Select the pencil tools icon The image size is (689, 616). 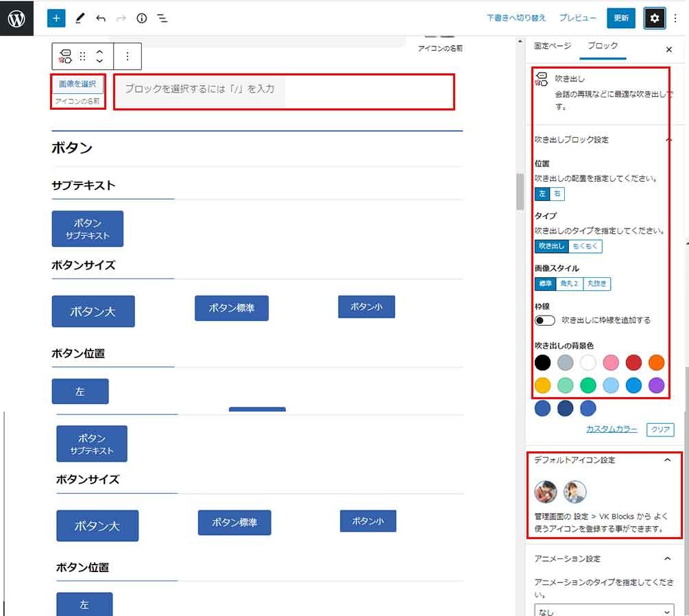click(80, 19)
